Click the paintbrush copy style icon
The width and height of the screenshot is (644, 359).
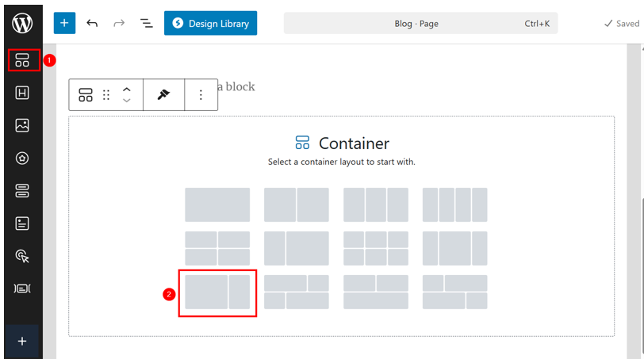pyautogui.click(x=163, y=95)
